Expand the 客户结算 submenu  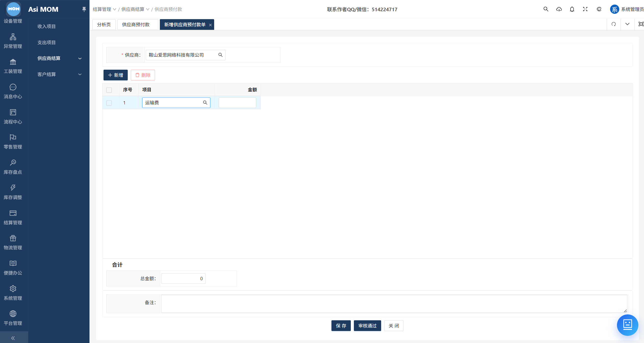(x=59, y=74)
